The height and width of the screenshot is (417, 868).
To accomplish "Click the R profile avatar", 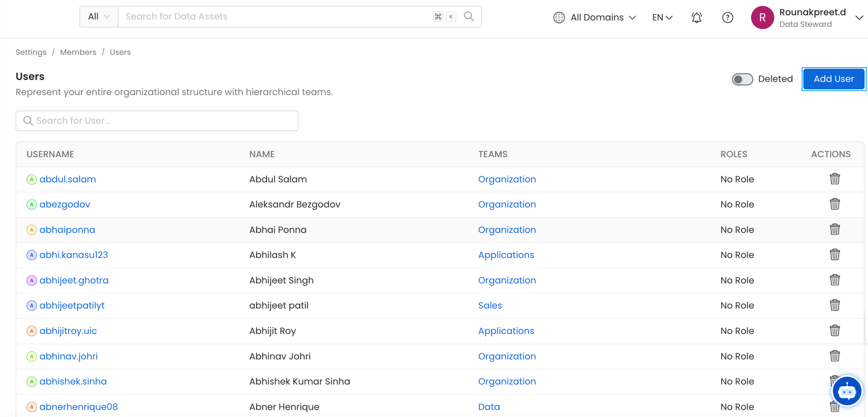I will (762, 18).
